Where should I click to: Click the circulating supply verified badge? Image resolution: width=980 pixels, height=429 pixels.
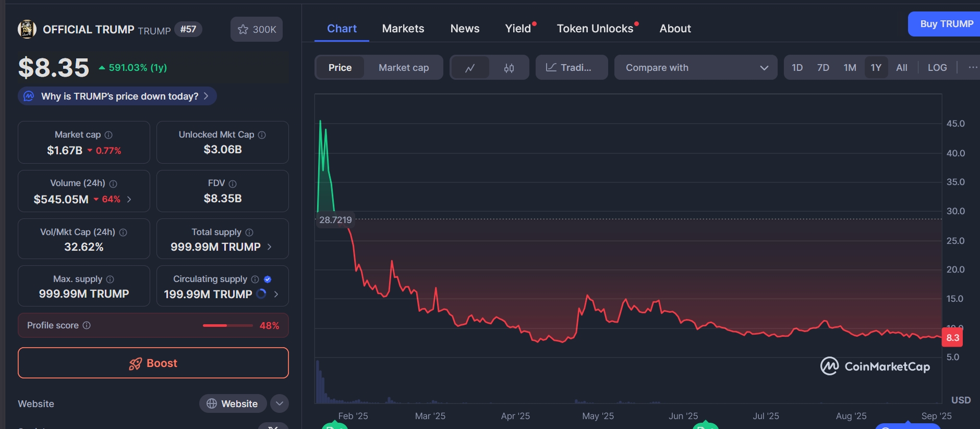click(x=268, y=279)
